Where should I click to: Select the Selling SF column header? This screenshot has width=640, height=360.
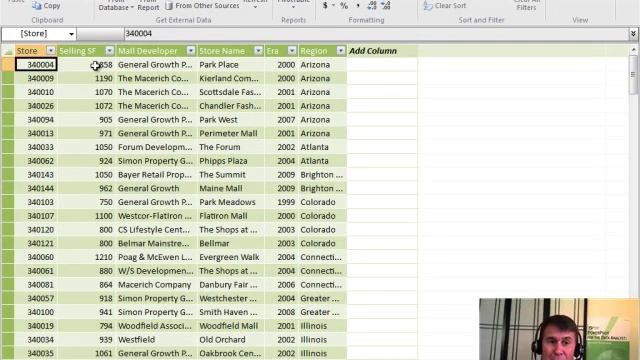pos(78,51)
